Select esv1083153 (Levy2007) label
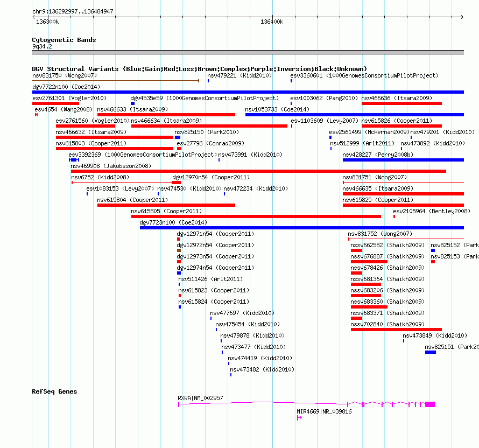This screenshot has height=448, width=479. (x=120, y=188)
